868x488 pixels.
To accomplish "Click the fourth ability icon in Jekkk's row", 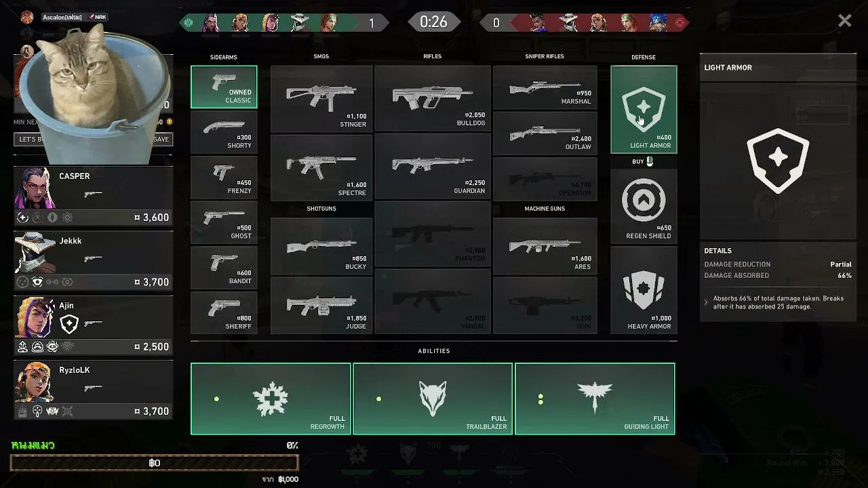I will coord(67,282).
